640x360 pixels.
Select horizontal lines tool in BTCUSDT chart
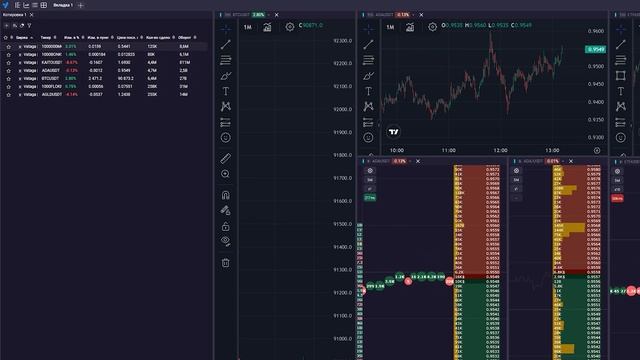pos(225,60)
